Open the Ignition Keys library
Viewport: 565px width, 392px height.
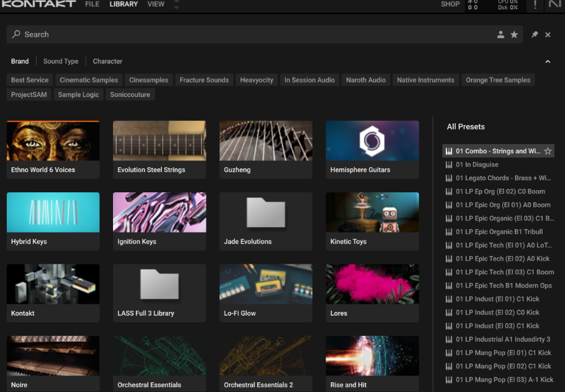(x=159, y=221)
